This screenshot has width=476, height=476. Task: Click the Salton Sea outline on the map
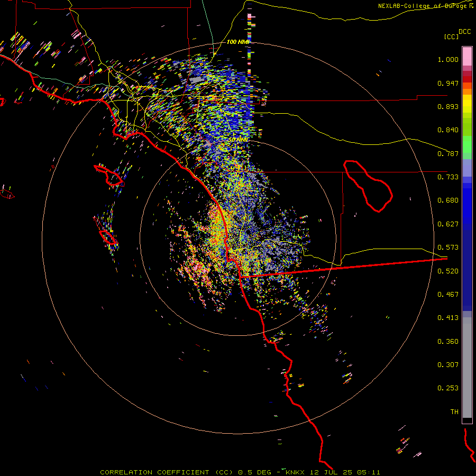click(368, 186)
